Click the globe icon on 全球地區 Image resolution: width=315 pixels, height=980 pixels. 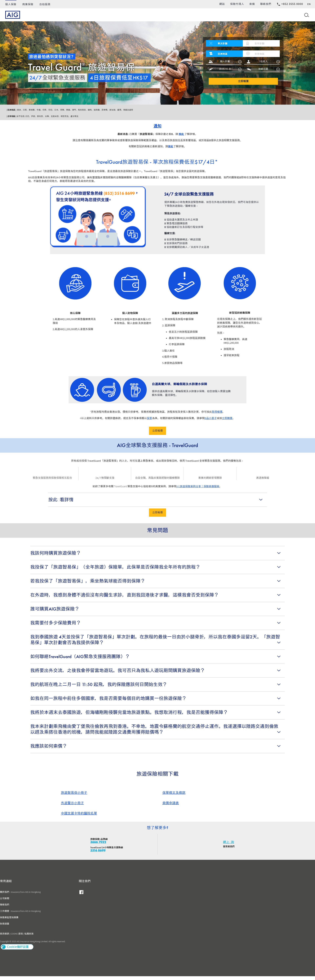point(248,54)
